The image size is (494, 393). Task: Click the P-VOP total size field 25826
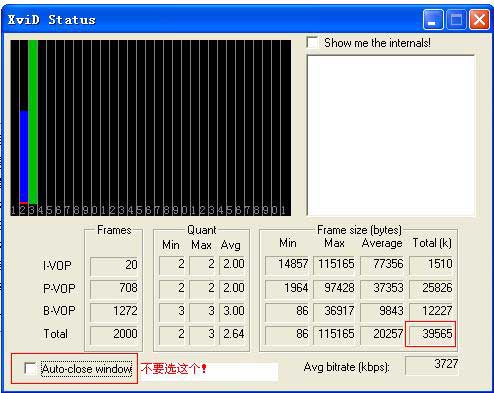(431, 288)
